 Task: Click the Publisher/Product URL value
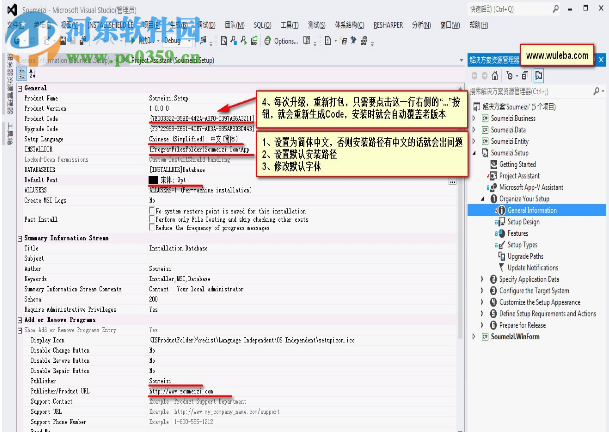181,391
